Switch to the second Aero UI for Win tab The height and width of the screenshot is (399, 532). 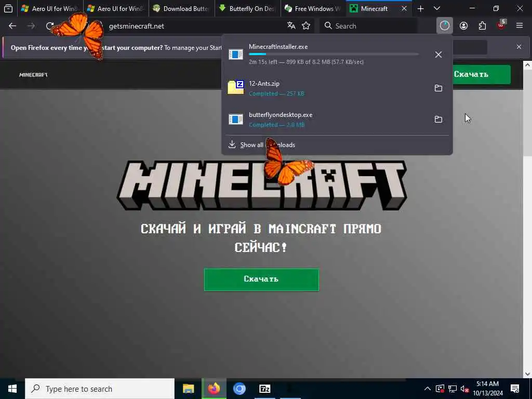tap(116, 8)
